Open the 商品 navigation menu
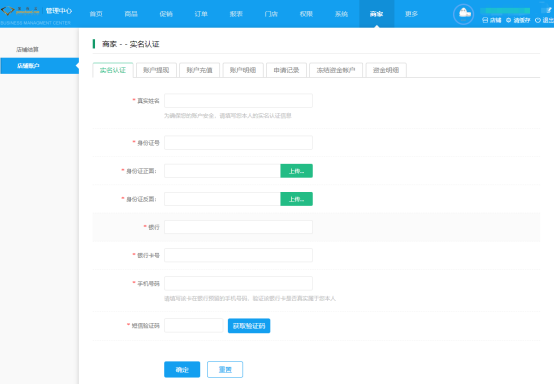Screen dimensions: 554x384 pyautogui.click(x=131, y=14)
